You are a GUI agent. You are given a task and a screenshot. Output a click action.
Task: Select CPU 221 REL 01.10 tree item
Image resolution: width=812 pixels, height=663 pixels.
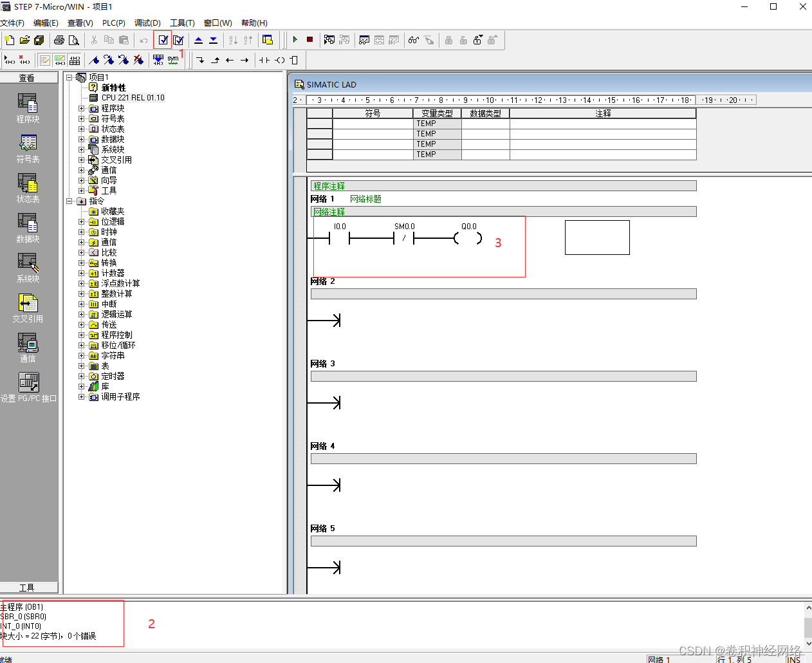click(x=133, y=98)
